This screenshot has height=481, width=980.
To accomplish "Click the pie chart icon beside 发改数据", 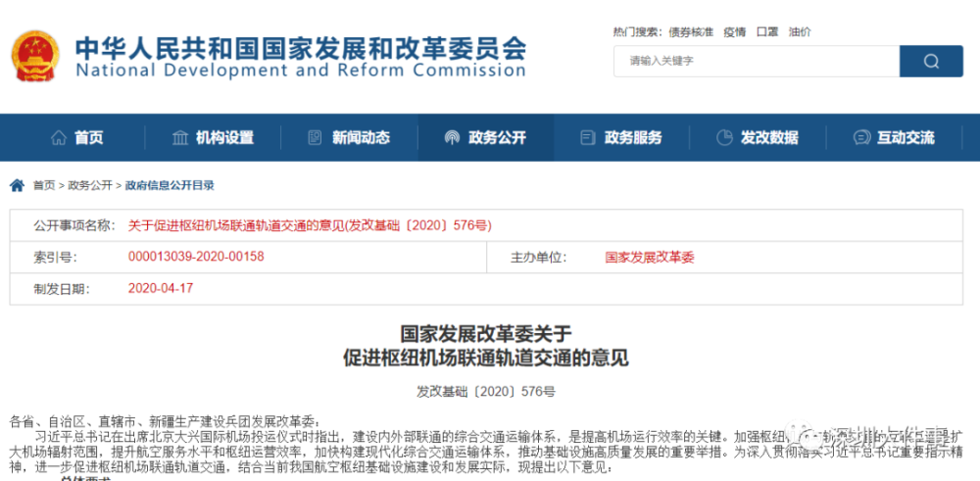I will pos(724,137).
